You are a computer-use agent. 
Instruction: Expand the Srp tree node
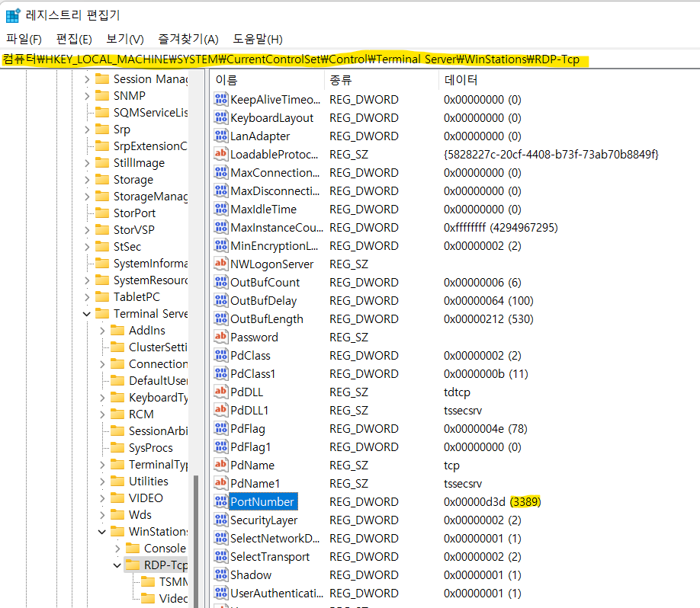click(87, 130)
